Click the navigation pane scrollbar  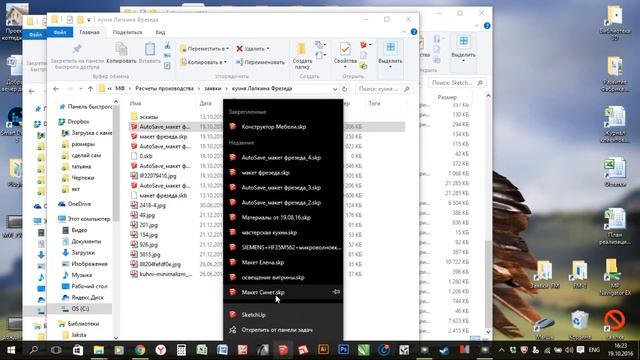click(116, 163)
